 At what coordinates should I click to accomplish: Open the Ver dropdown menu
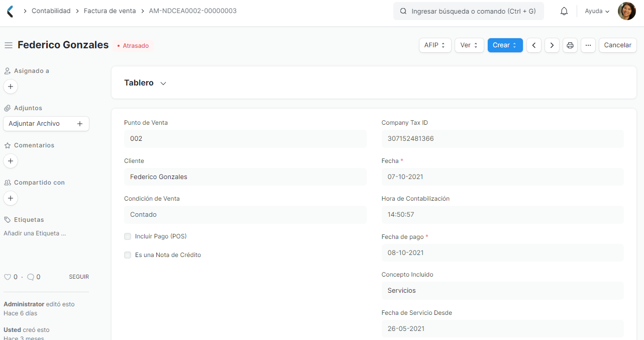click(469, 45)
